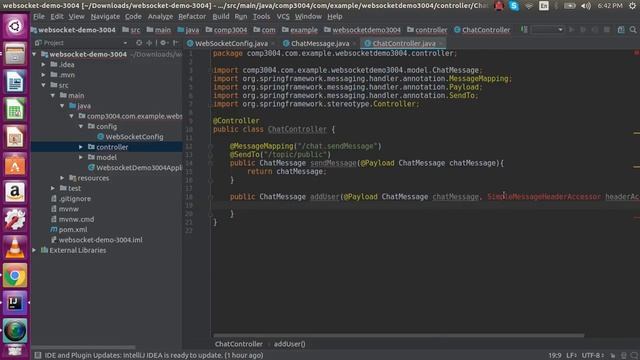Open the Project Structure toolbar icon
The width and height of the screenshot is (640, 360).
click(621, 30)
